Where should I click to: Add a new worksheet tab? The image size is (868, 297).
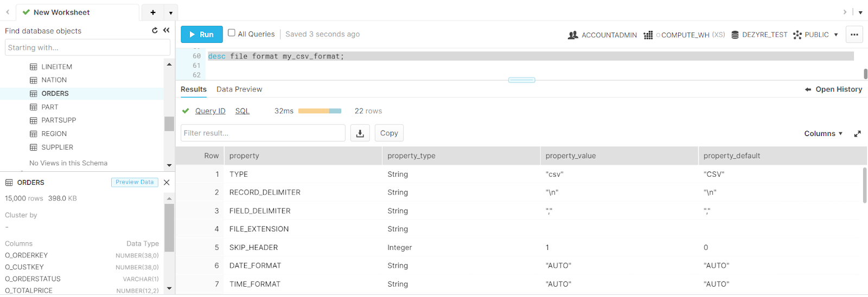click(153, 12)
